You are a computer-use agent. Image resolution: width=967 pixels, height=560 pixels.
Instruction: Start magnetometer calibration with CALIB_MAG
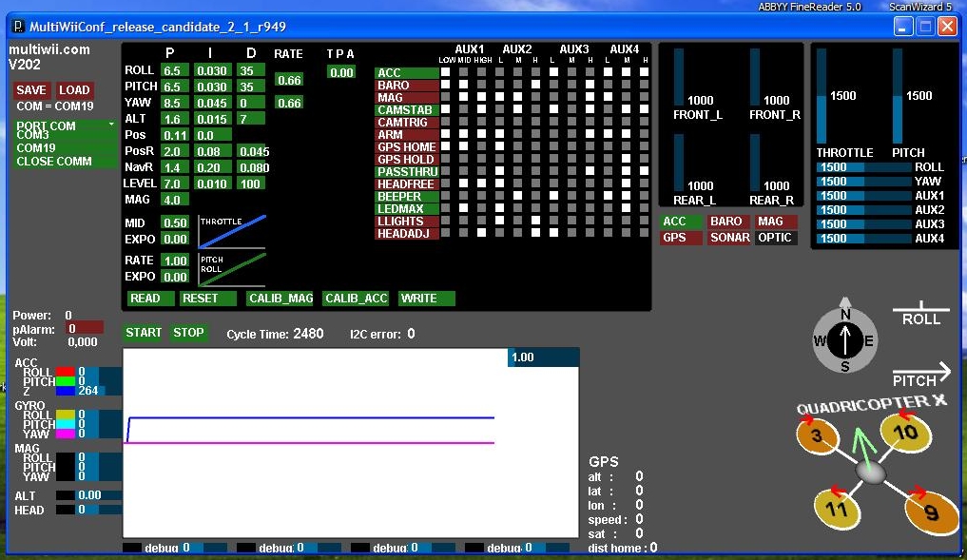tap(280, 299)
